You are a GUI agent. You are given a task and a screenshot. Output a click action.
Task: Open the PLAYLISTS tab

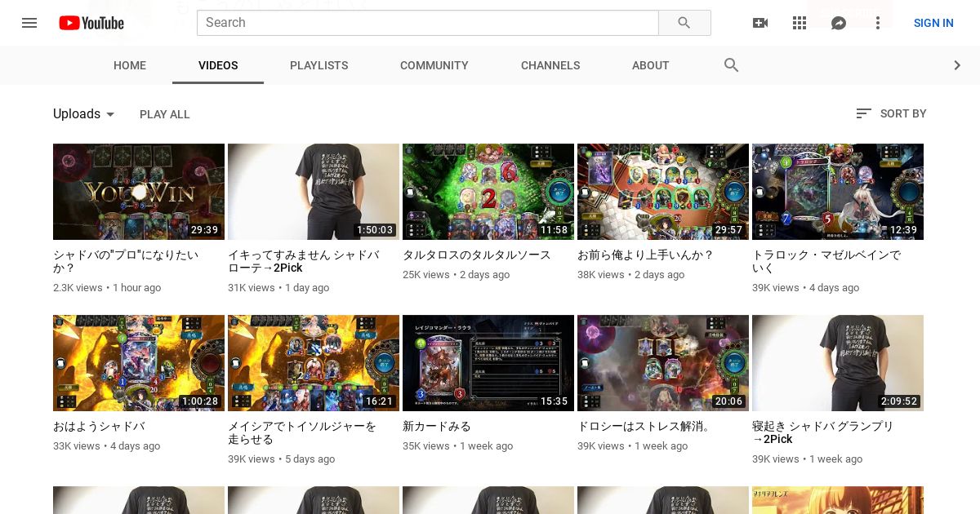tap(319, 65)
